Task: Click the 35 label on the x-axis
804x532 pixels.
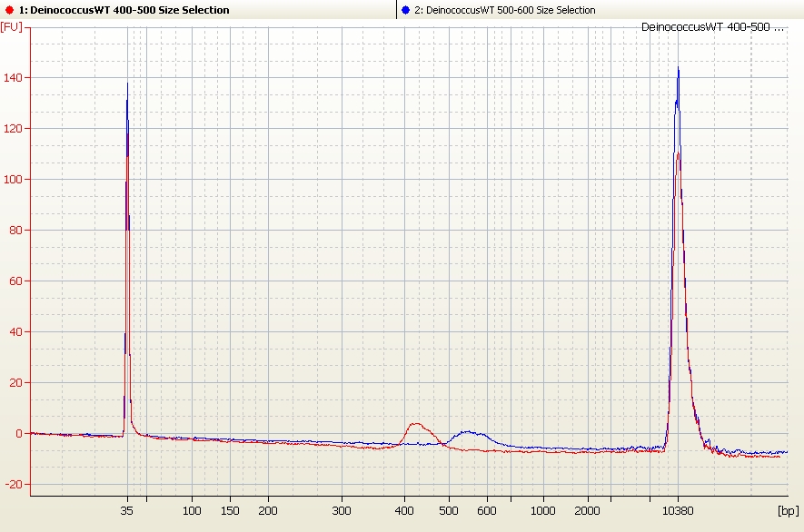Action: click(127, 511)
